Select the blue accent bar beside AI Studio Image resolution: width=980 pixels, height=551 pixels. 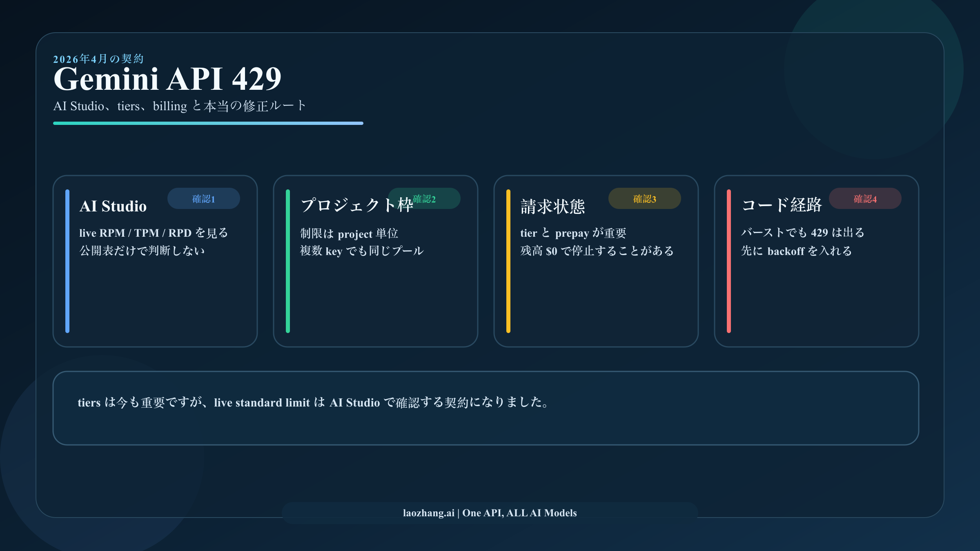coord(67,259)
